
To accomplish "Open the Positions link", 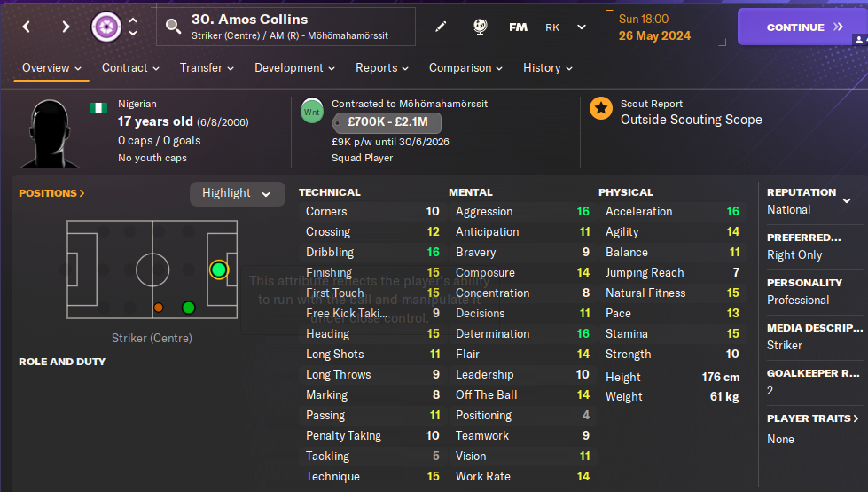I will pyautogui.click(x=52, y=193).
